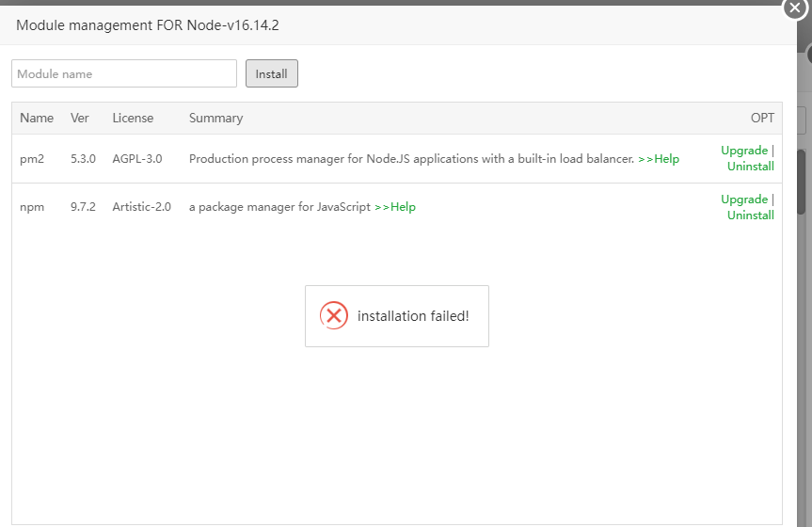Select the 'pm2' name cell
This screenshot has height=527, width=812.
(32, 158)
